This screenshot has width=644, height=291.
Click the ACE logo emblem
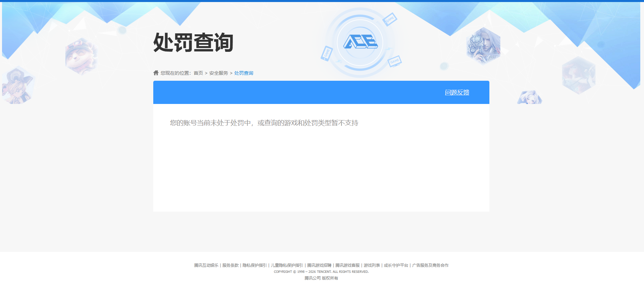(360, 42)
